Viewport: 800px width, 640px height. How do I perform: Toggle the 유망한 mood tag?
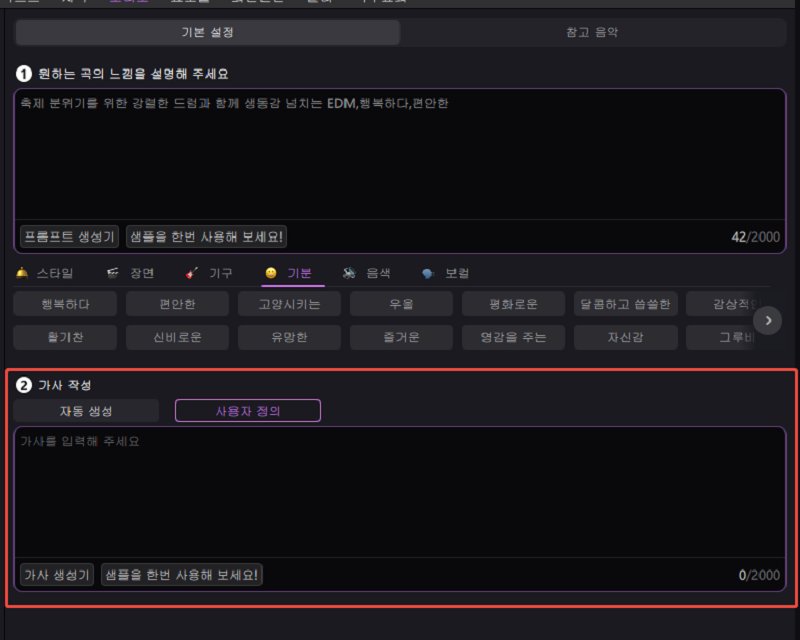click(x=289, y=337)
